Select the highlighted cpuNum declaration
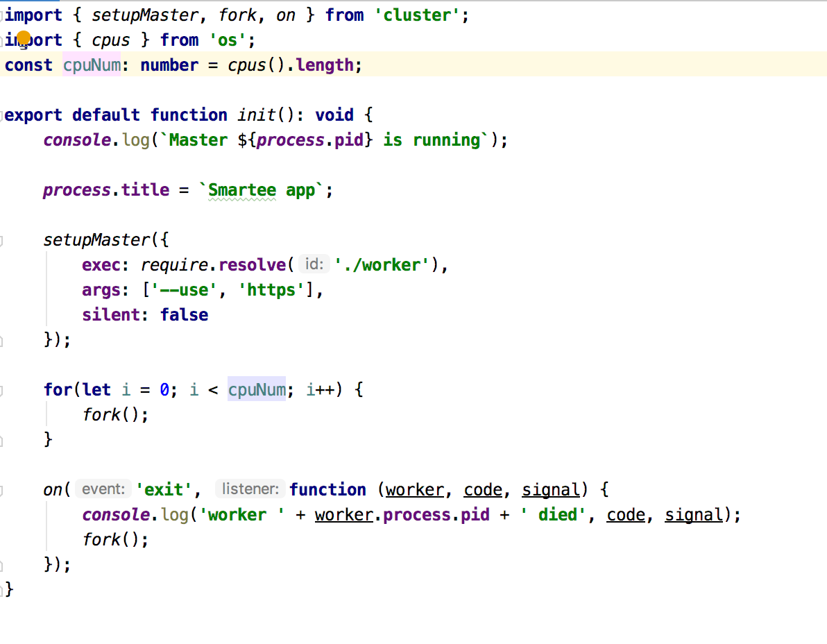827x644 pixels. (91, 65)
